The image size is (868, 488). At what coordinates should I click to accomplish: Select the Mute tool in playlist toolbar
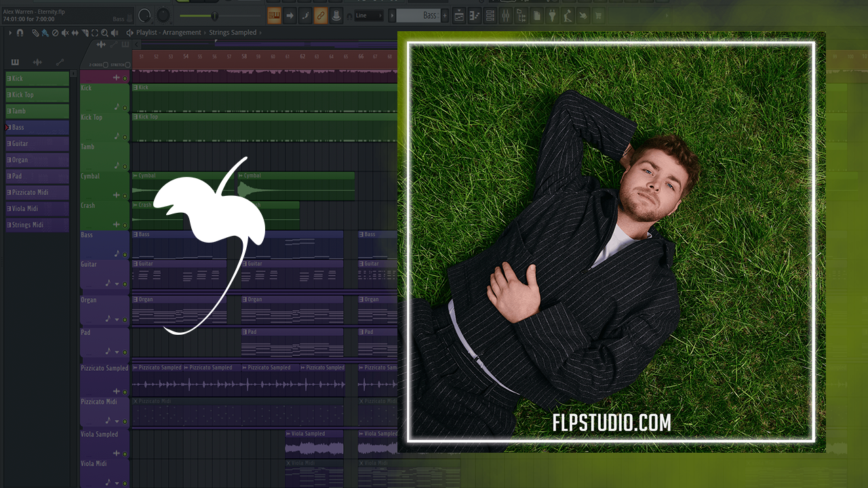[x=65, y=33]
